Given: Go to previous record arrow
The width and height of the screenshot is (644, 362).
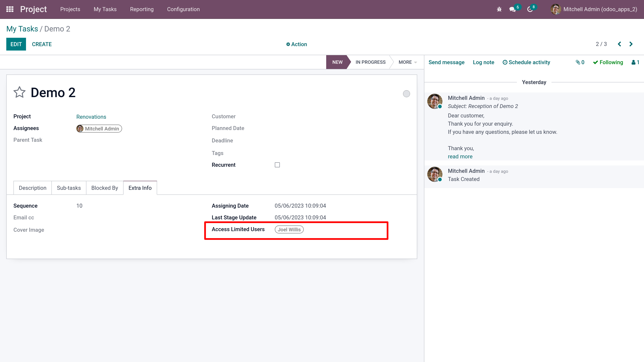Looking at the screenshot, I should pos(619,44).
